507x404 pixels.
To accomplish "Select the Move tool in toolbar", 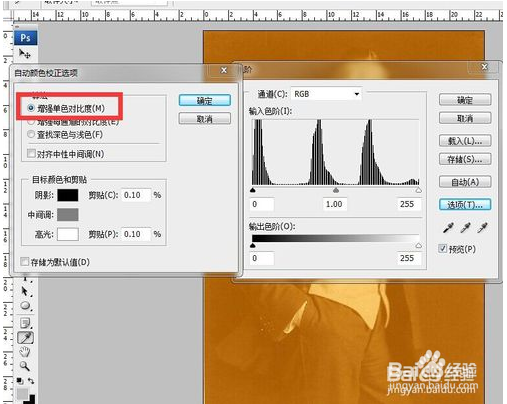I will coord(25,54).
